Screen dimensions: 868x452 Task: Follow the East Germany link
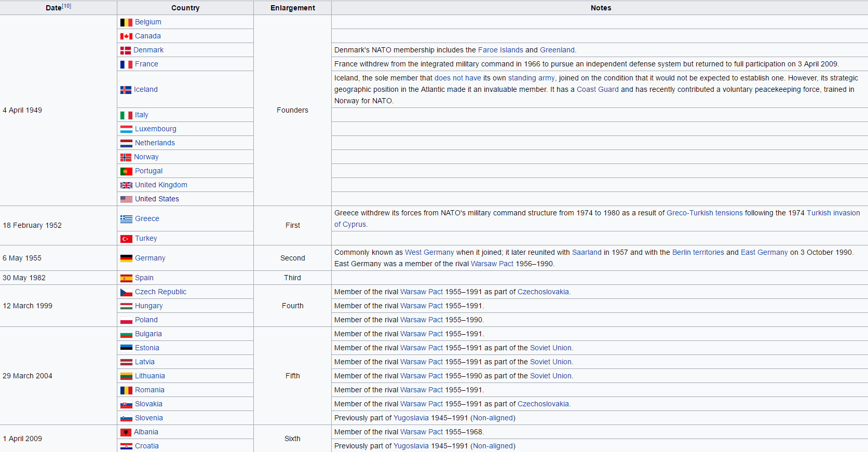[764, 252]
